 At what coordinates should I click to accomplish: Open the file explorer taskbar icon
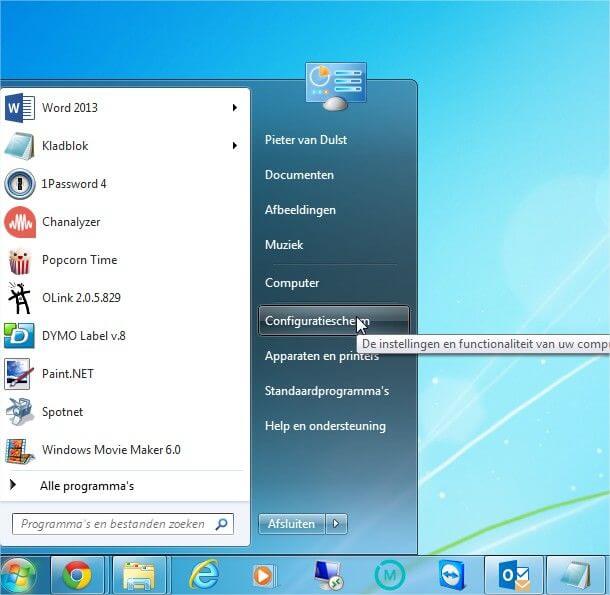coord(138,575)
